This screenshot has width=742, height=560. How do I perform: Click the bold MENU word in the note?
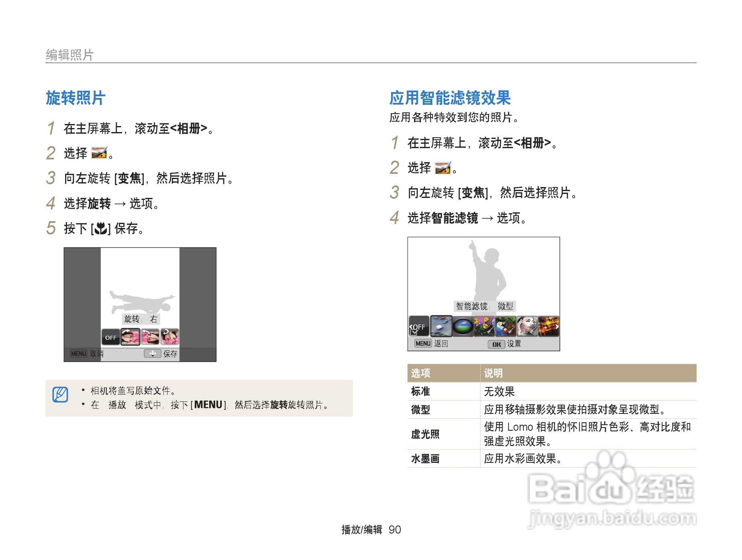pos(208,405)
